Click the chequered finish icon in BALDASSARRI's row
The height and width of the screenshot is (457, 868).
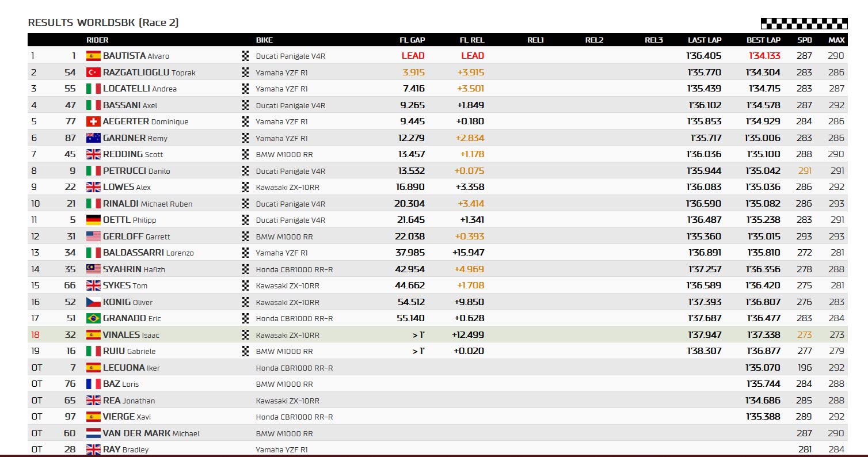click(x=246, y=253)
